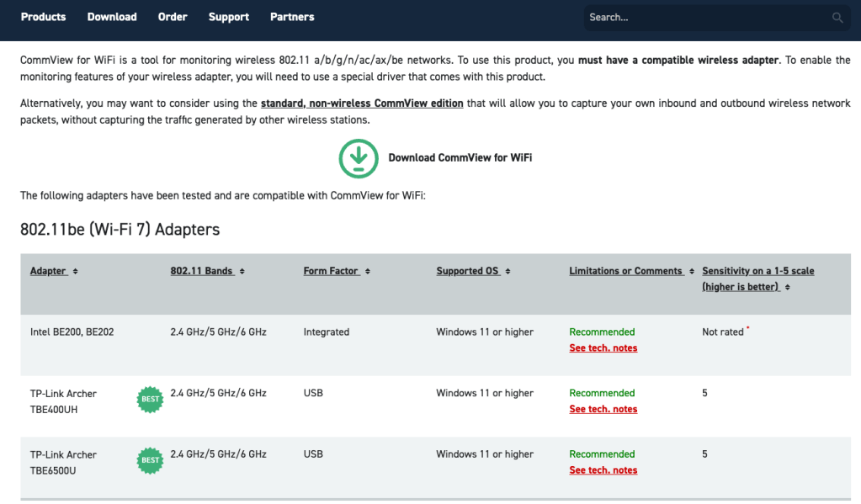This screenshot has width=861, height=504.
Task: Open the Download menu
Action: click(112, 17)
